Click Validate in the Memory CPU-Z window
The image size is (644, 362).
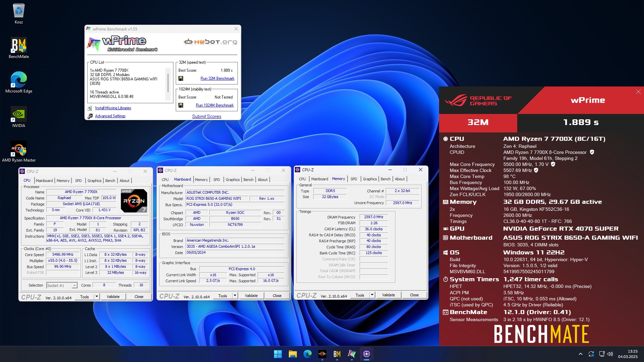point(388,295)
